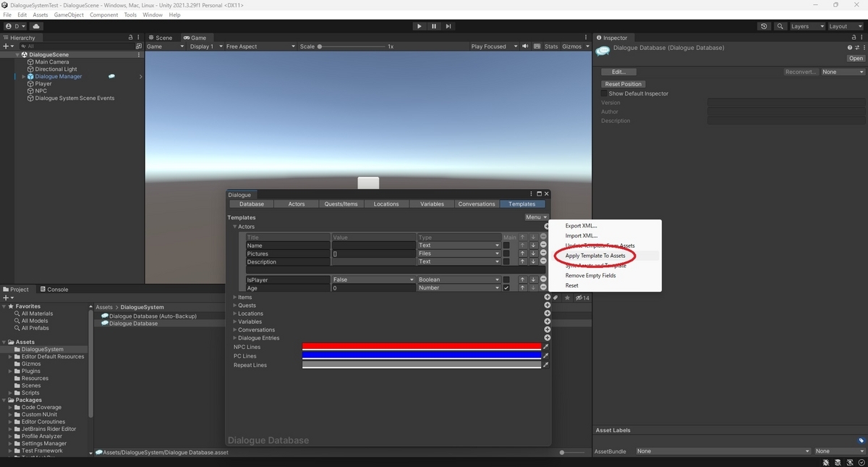868x467 pixels.
Task: Choose Remove Empty Fields menu item
Action: [x=591, y=275]
